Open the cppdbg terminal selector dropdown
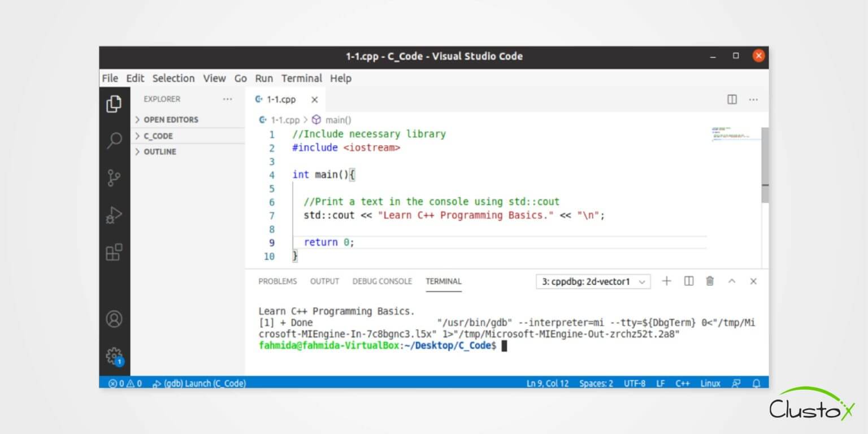Screen dimensions: 868x434 click(x=593, y=281)
